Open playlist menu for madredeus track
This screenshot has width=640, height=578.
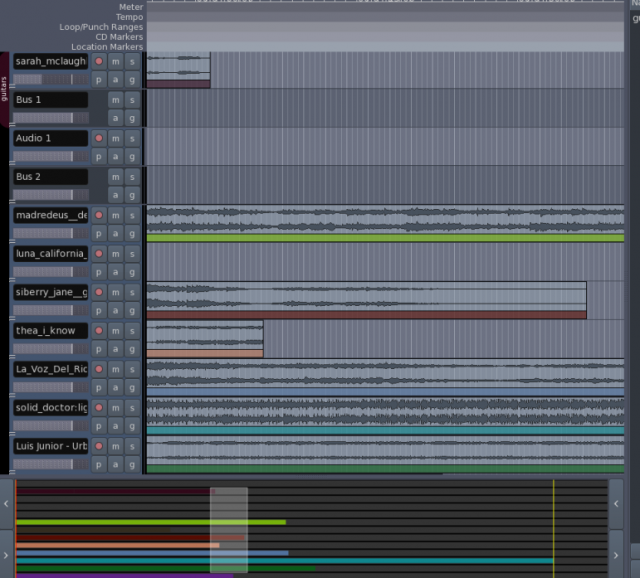[x=99, y=234]
